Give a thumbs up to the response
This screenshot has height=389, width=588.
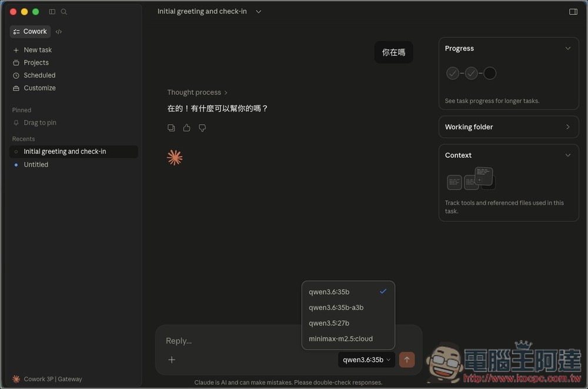click(x=186, y=128)
